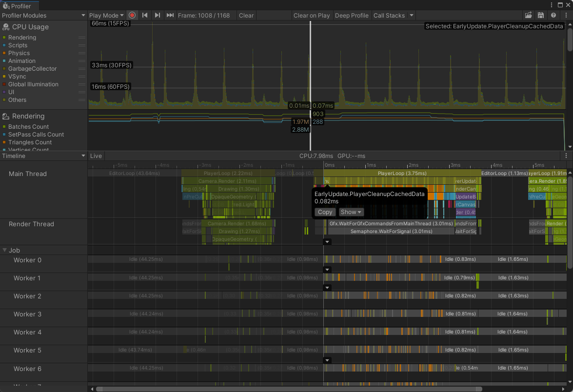Click the Clear button in toolbar
Screen dimensions: 573x392
click(246, 16)
